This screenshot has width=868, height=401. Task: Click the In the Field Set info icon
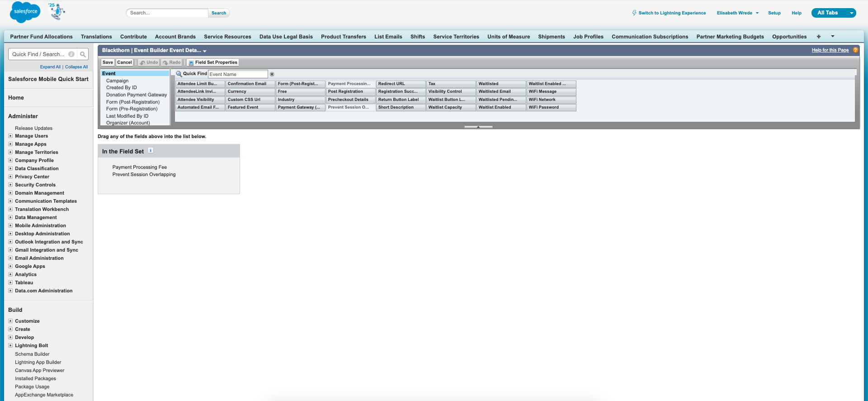151,151
